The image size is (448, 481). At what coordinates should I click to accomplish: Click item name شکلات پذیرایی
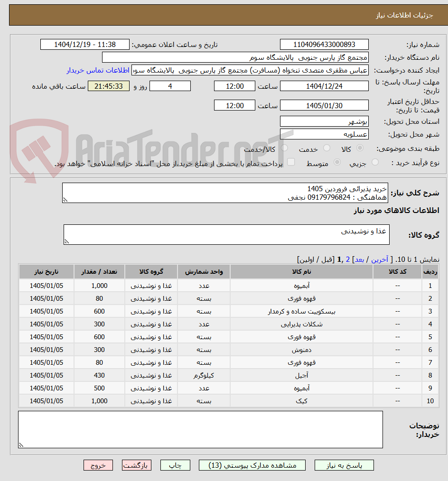(x=302, y=324)
